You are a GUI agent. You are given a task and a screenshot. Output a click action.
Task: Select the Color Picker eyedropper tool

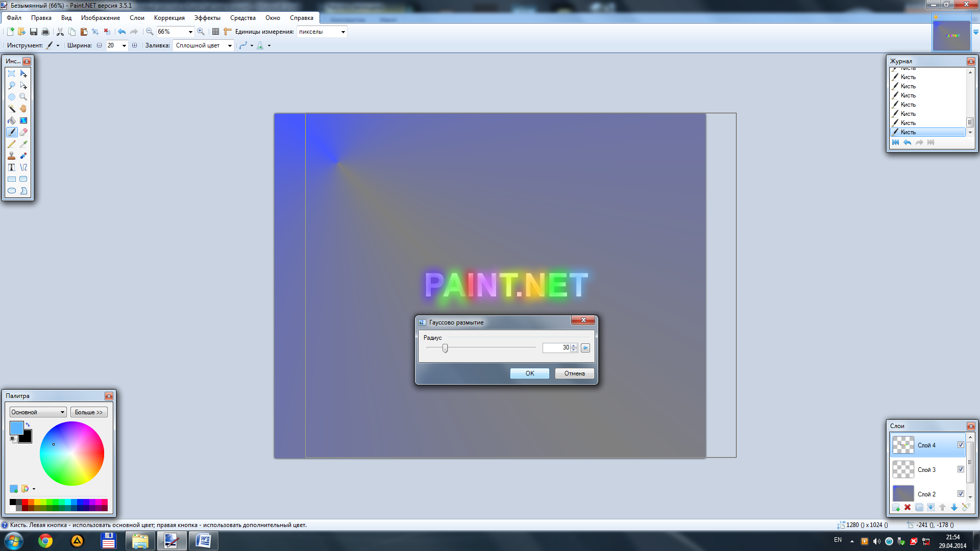coord(23,144)
